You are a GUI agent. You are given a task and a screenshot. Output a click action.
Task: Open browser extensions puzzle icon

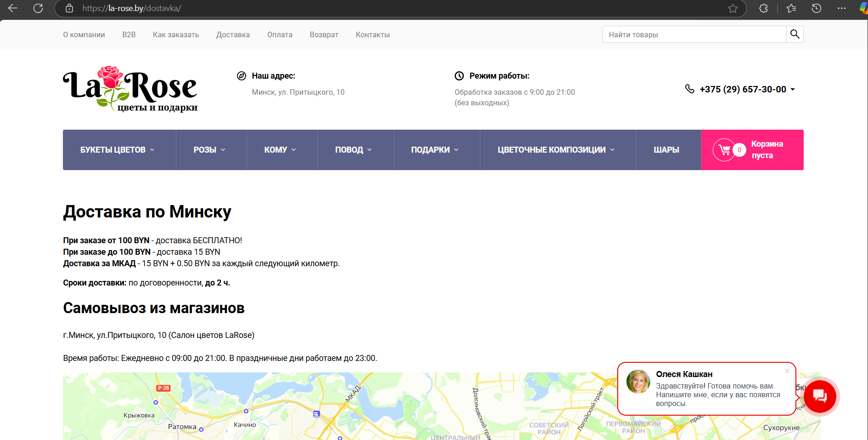pyautogui.click(x=763, y=8)
